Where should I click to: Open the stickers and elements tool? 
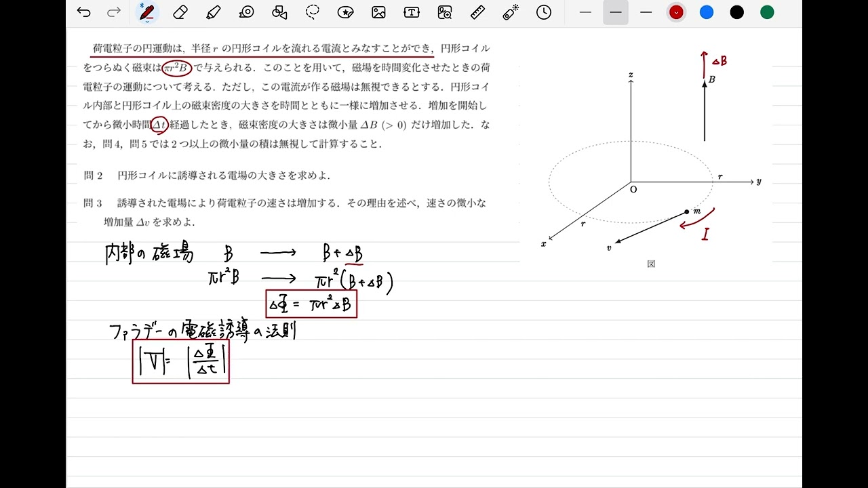[x=346, y=12]
